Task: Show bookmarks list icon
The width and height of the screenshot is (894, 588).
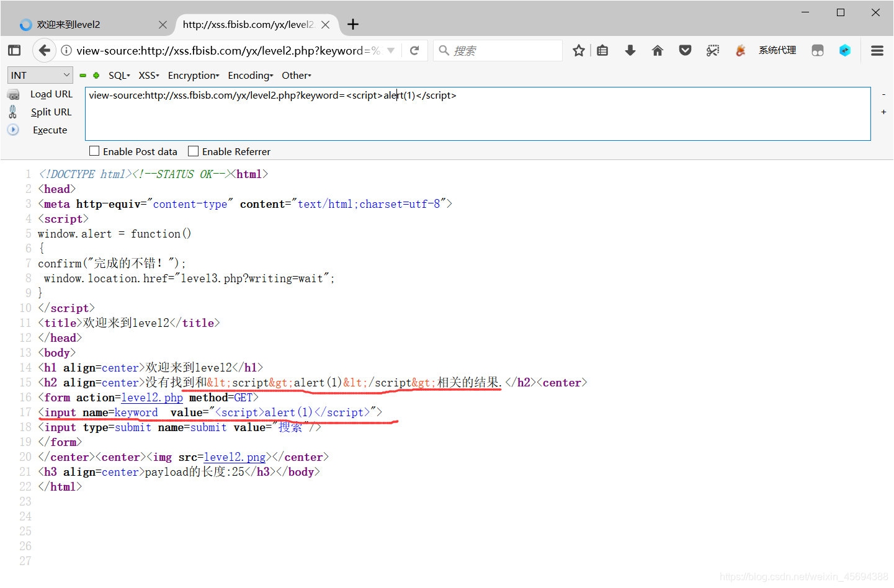Action: (602, 50)
